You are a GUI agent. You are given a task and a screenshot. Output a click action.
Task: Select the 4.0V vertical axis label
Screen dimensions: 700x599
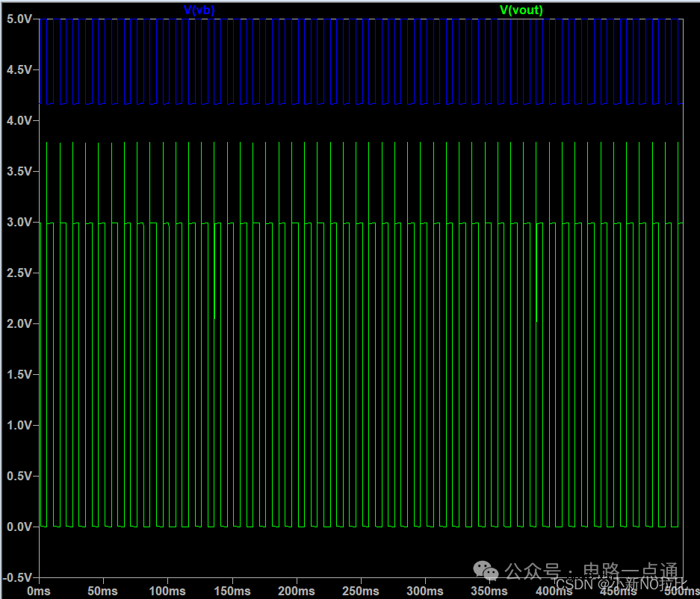[x=19, y=120]
